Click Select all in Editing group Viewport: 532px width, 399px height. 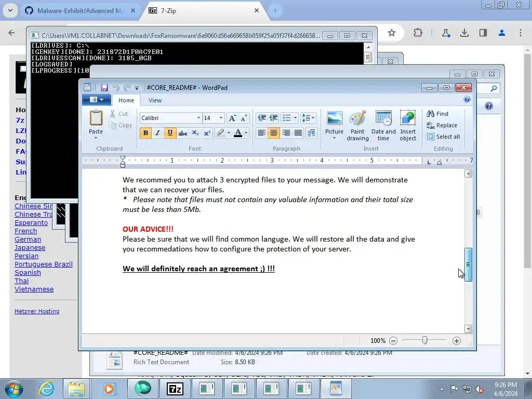click(x=443, y=137)
